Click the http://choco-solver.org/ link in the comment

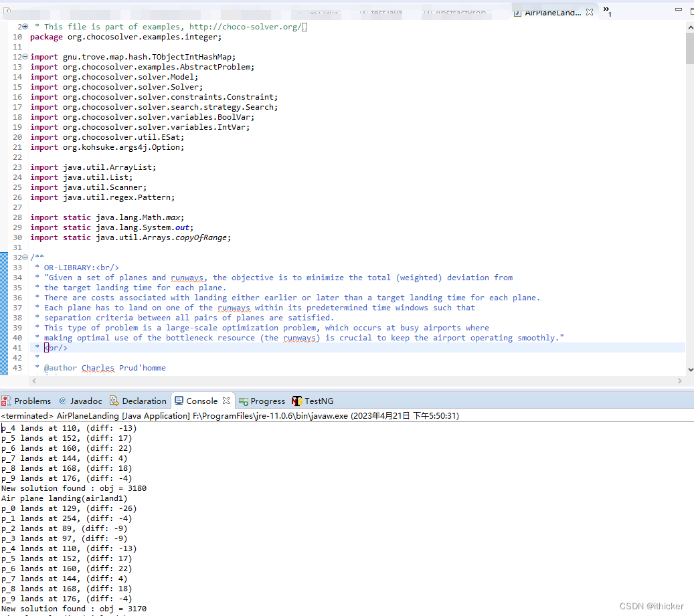(245, 27)
